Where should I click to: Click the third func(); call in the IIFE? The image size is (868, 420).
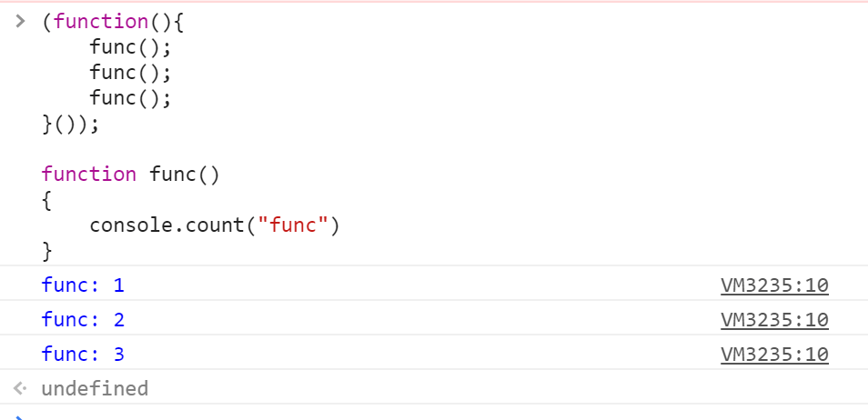point(131,98)
